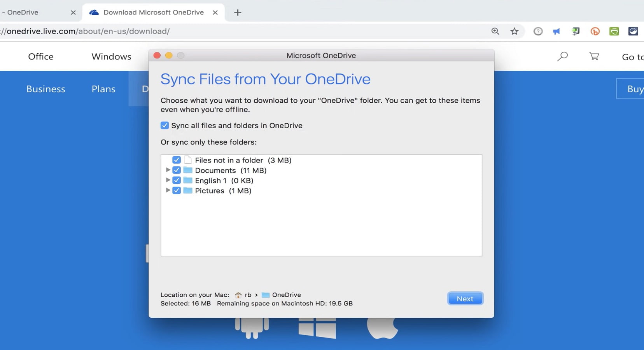This screenshot has width=644, height=350.
Task: Open the website search magnifier icon
Action: (x=562, y=56)
